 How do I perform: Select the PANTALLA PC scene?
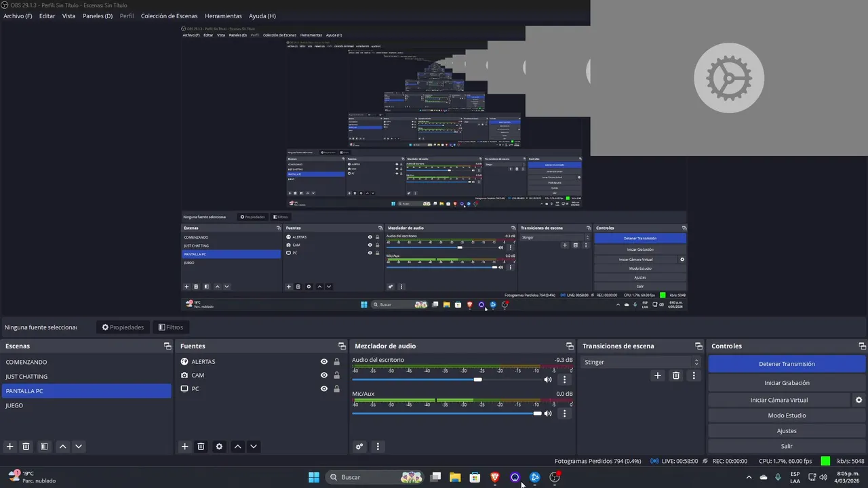pyautogui.click(x=86, y=391)
